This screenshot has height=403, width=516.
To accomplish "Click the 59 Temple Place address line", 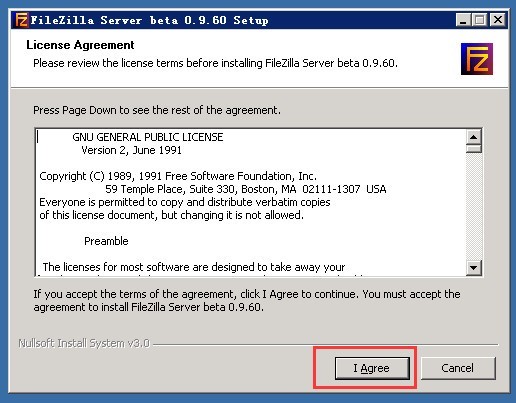I will point(246,189).
